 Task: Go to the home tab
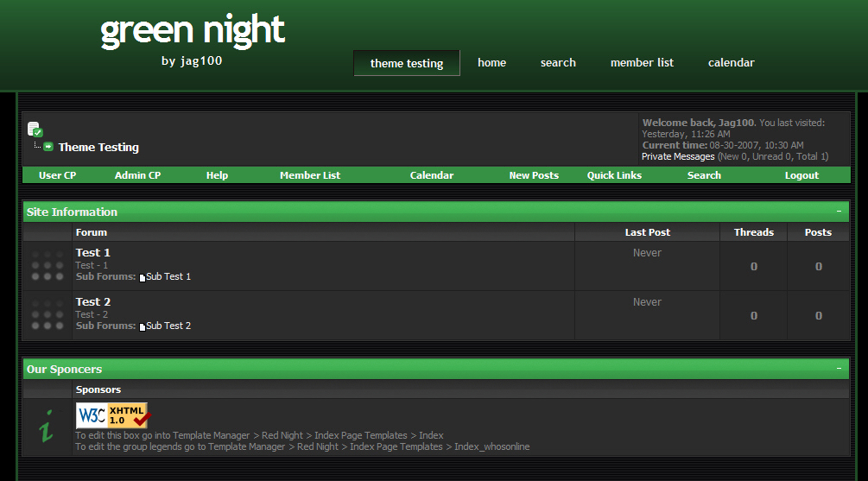tap(491, 62)
